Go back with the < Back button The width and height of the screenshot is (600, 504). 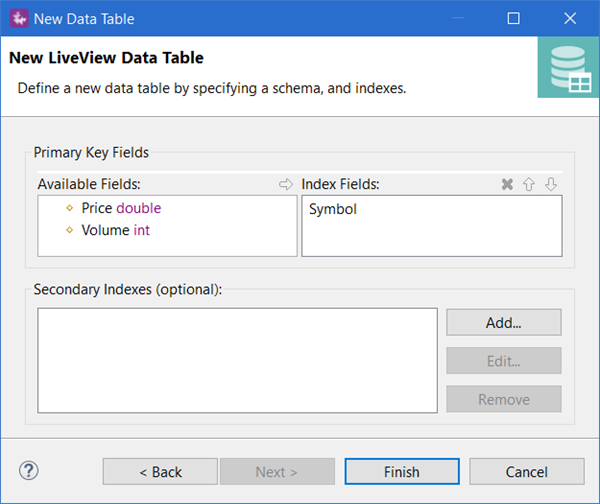pos(160,472)
